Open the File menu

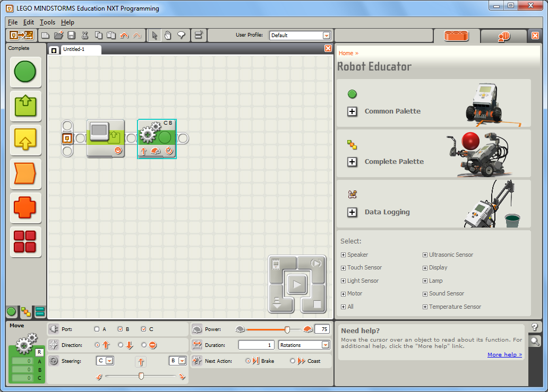click(x=13, y=22)
